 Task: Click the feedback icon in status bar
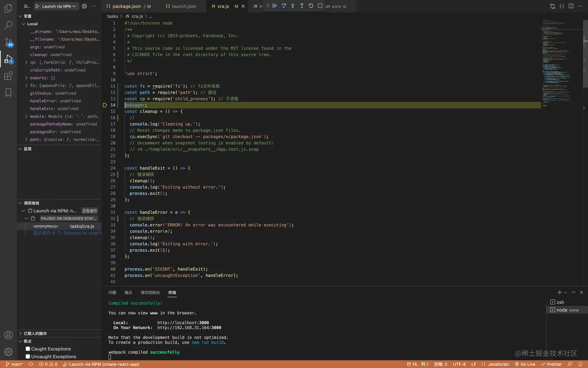tap(570, 364)
